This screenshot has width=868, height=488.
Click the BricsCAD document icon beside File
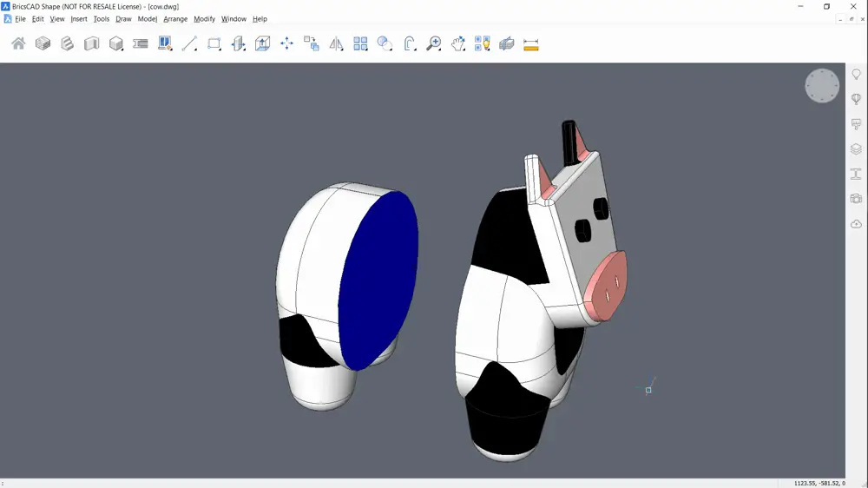(x=7, y=19)
